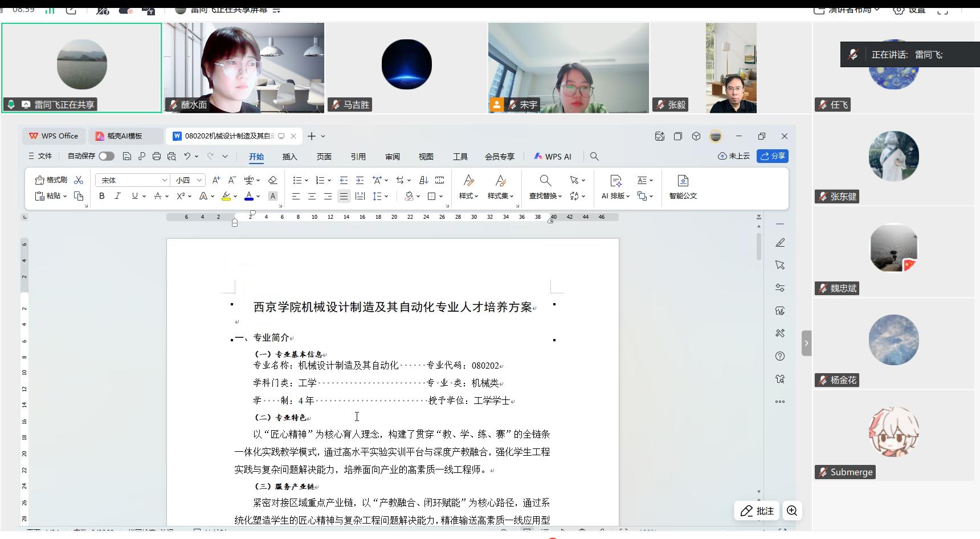Click the Cut scissors icon
This screenshot has height=539, width=980.
coord(79,180)
